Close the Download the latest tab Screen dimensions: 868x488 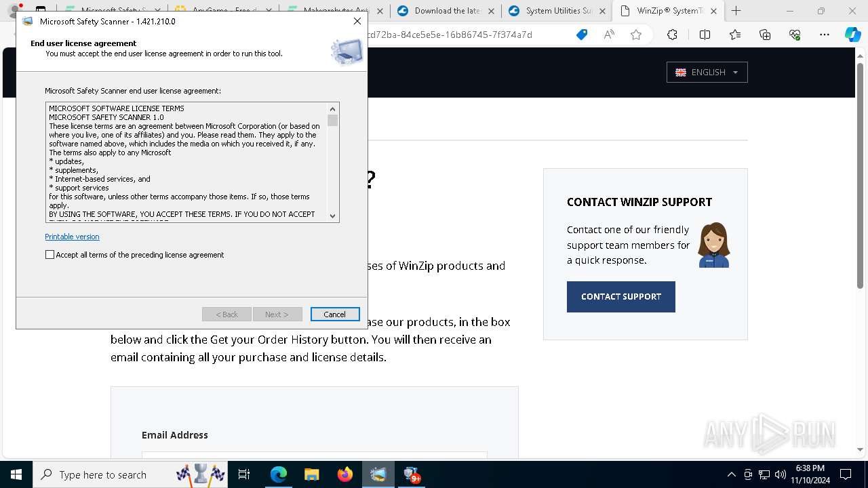click(x=491, y=11)
